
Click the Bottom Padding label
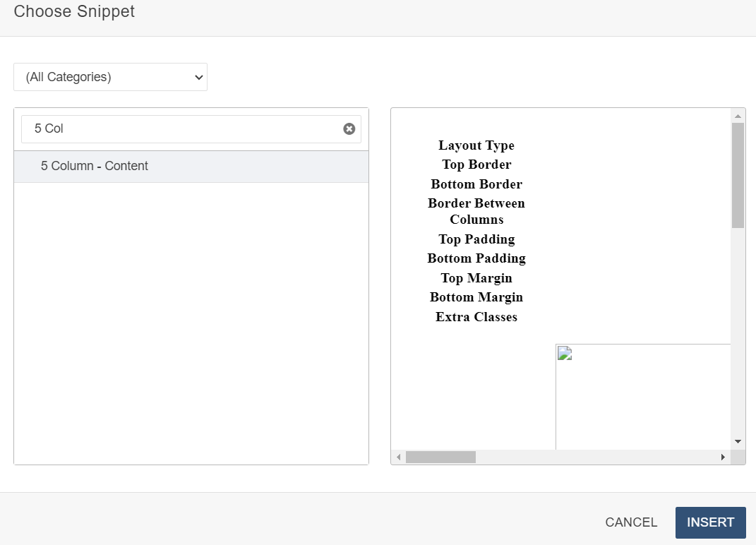[476, 258]
